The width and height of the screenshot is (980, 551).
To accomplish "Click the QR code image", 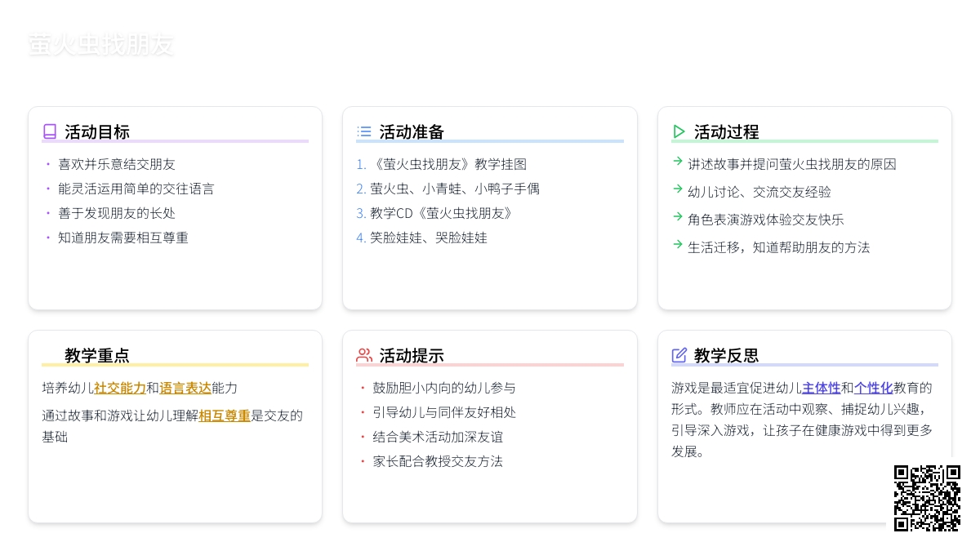I will [927, 498].
